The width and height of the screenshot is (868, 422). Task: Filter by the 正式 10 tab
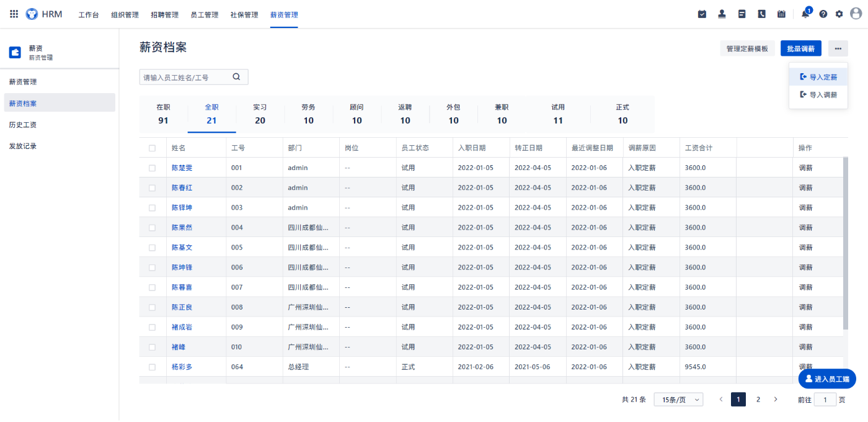(x=622, y=114)
